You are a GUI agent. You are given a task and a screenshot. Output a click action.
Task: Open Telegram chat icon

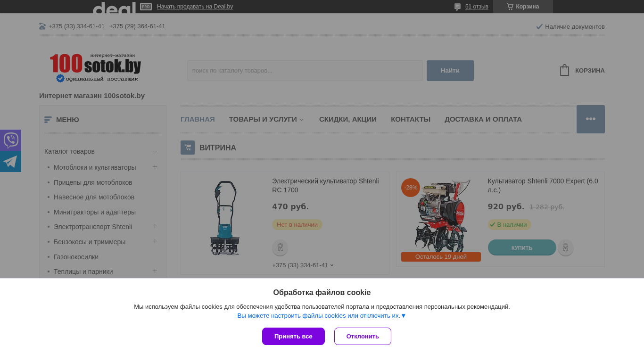10,162
